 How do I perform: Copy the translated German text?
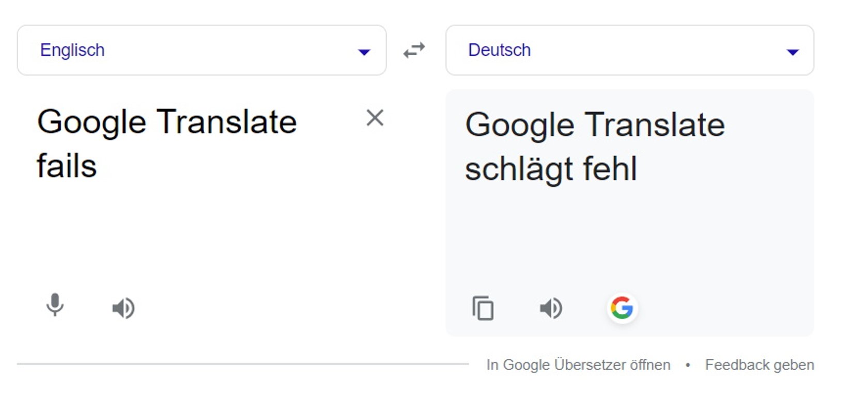tap(483, 308)
